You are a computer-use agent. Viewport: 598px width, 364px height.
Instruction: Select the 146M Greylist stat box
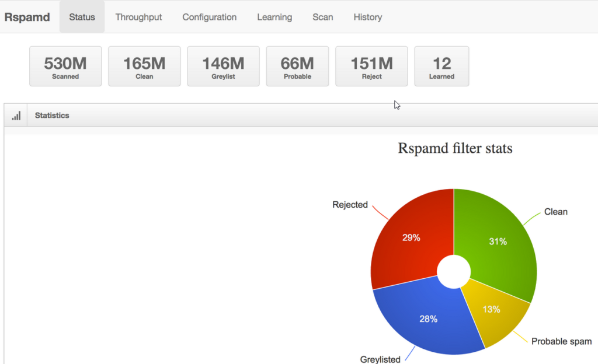click(223, 66)
